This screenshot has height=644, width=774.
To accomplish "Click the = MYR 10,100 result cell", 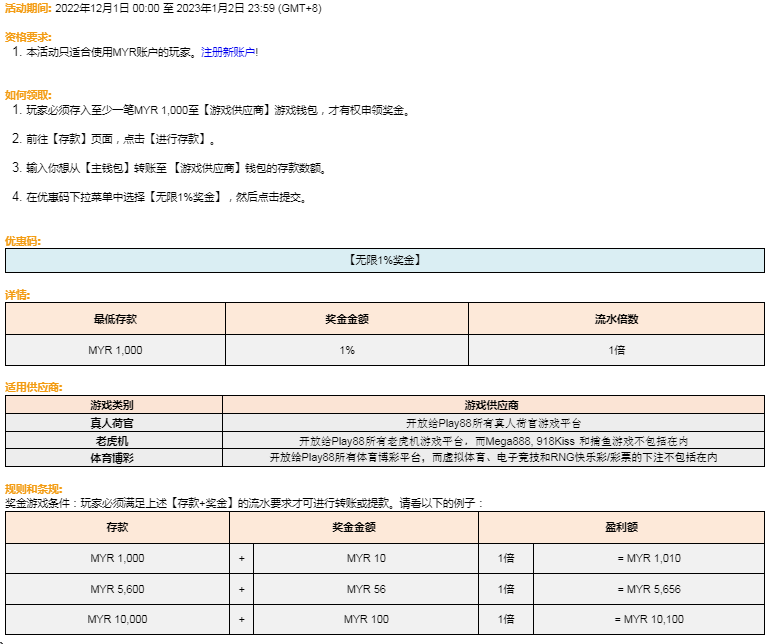I will [649, 619].
